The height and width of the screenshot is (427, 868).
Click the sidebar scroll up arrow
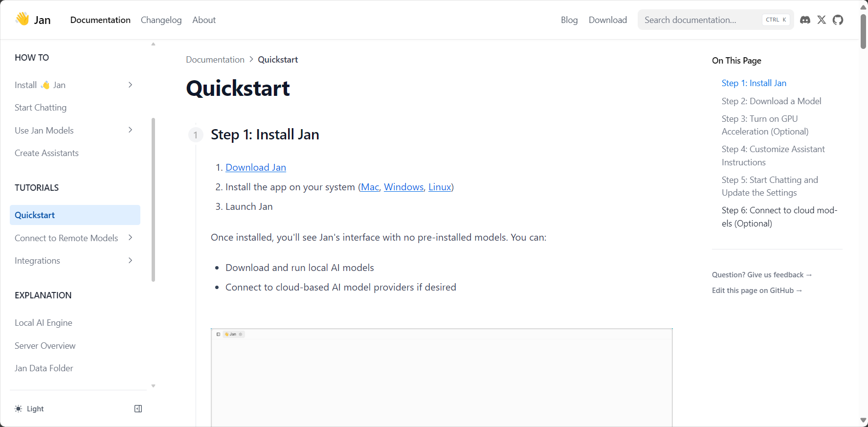click(x=153, y=44)
